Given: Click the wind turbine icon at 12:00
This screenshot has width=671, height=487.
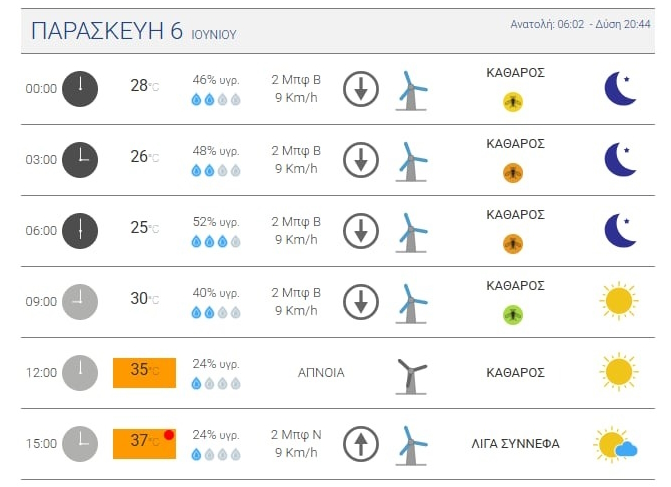Looking at the screenshot, I should click(410, 374).
